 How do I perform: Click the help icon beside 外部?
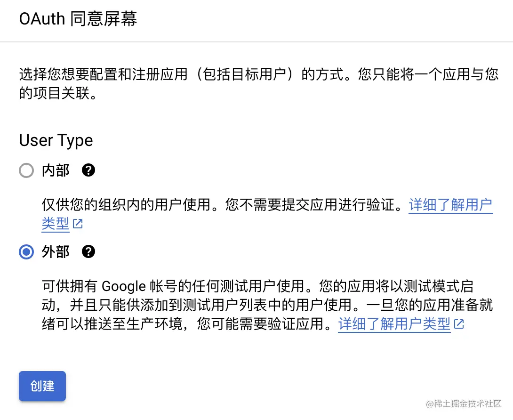88,252
